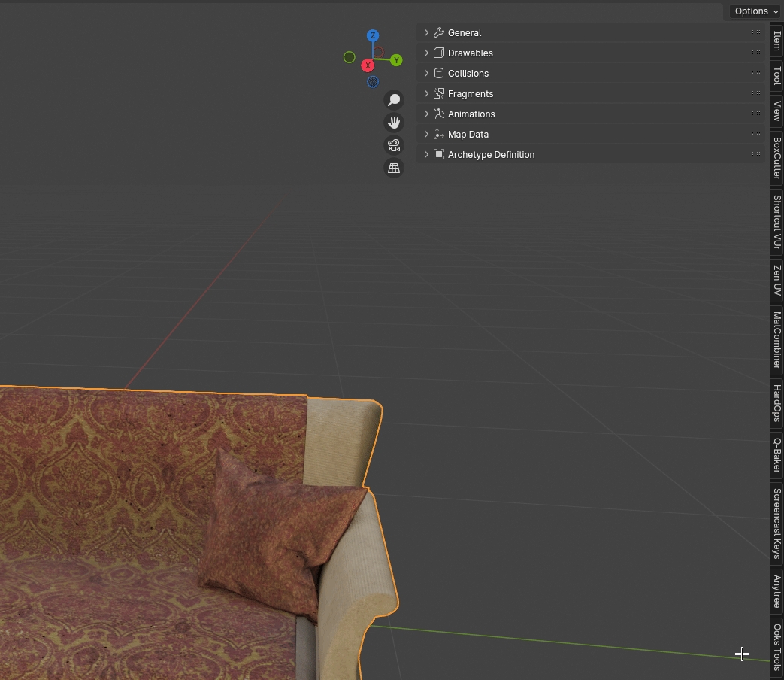Open the Options dropdown
Screen dimensions: 784x680
click(x=756, y=11)
